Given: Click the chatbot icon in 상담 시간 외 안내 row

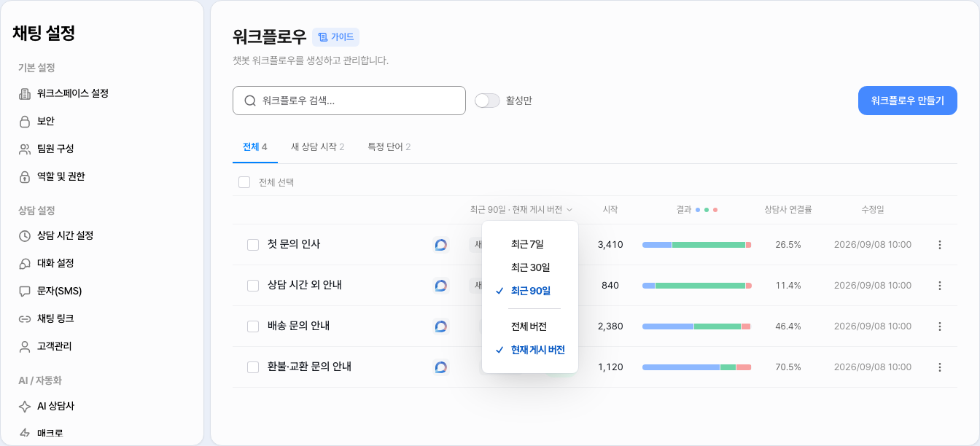Looking at the screenshot, I should point(440,286).
